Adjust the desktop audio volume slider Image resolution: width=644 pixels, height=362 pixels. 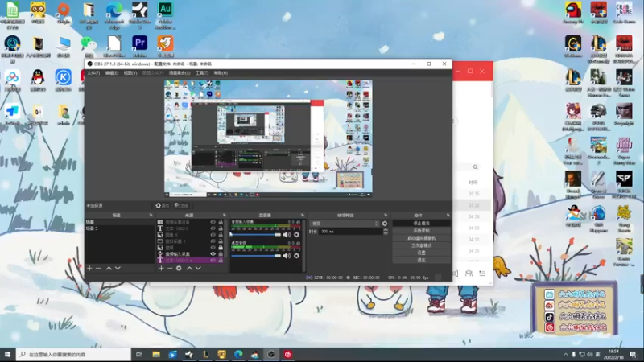(x=256, y=256)
